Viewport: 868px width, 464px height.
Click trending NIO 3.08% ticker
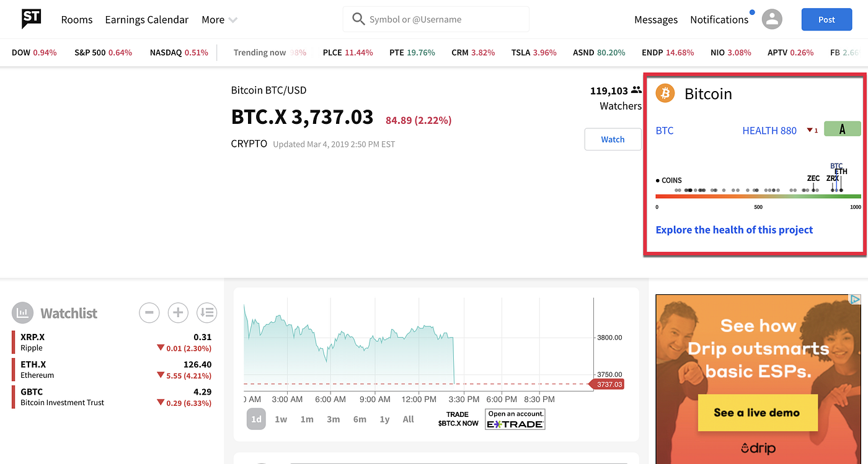[731, 53]
